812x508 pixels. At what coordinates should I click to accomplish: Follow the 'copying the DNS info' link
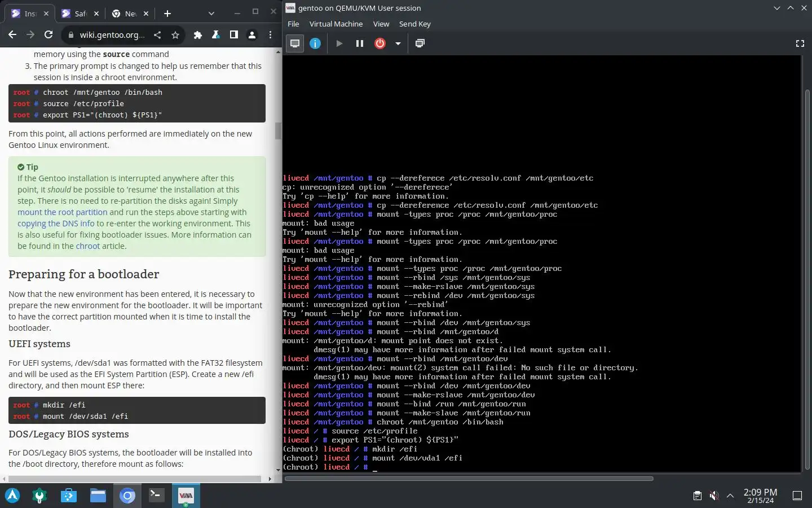tap(56, 224)
